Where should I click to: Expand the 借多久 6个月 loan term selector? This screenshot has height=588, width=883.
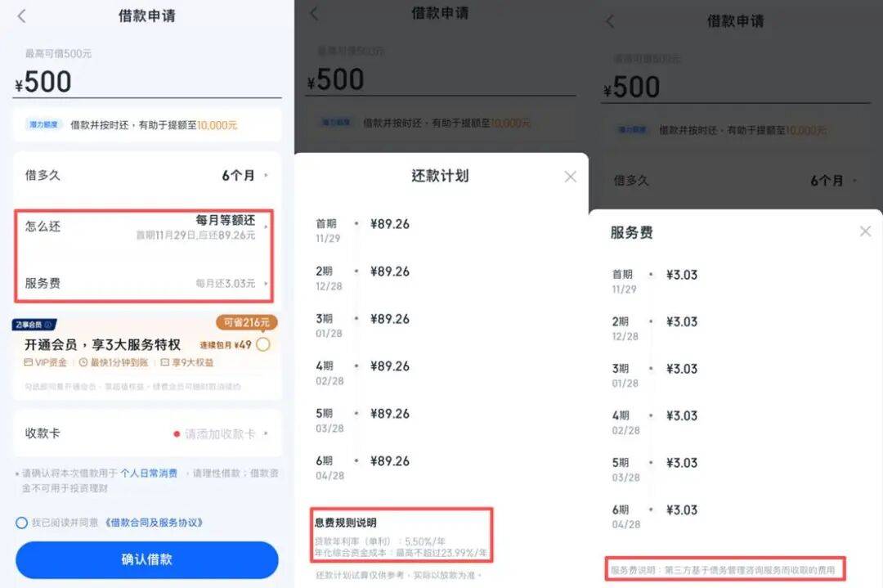tap(147, 176)
